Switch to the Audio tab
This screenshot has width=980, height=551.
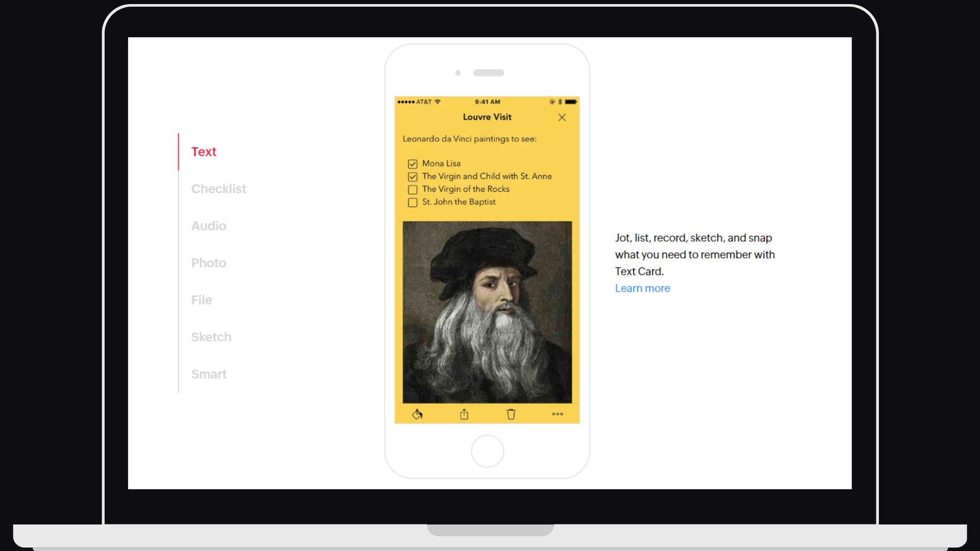click(209, 226)
